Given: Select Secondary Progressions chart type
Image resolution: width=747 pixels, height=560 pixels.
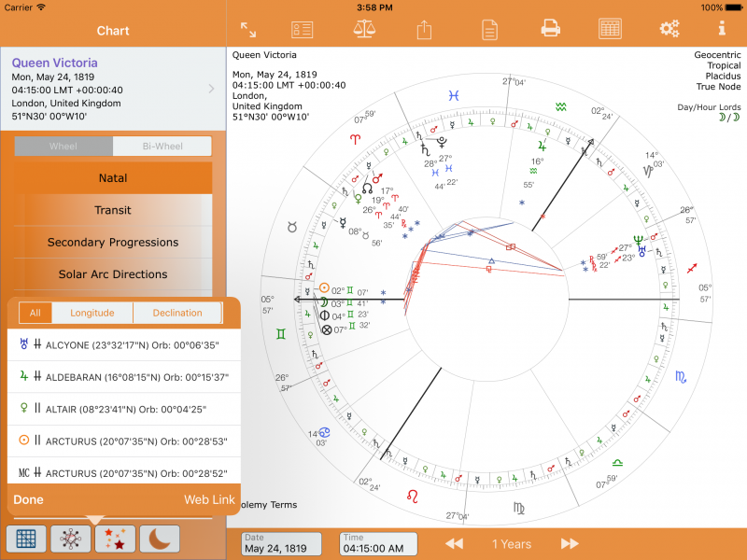Looking at the screenshot, I should pos(113,243).
